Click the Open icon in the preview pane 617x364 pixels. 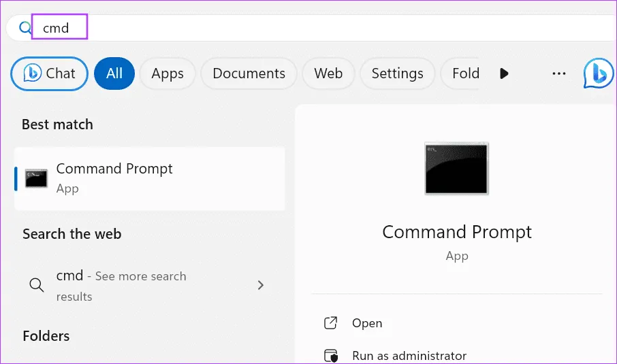(x=331, y=323)
